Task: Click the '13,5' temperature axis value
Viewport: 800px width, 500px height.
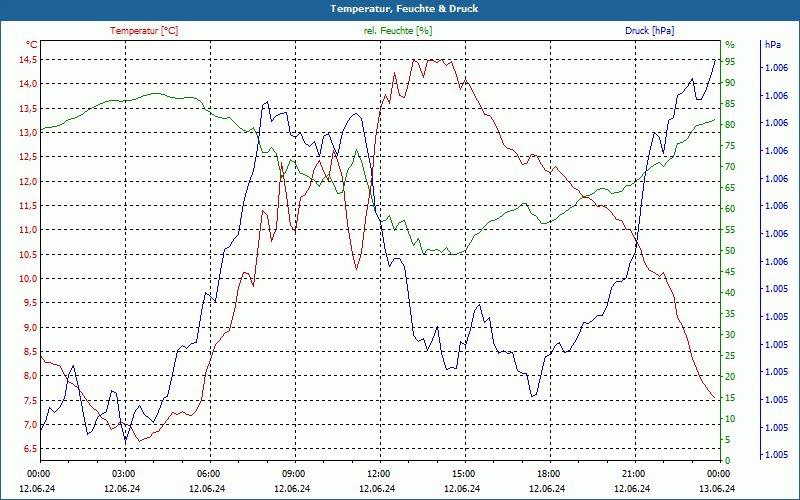Action: (28, 108)
